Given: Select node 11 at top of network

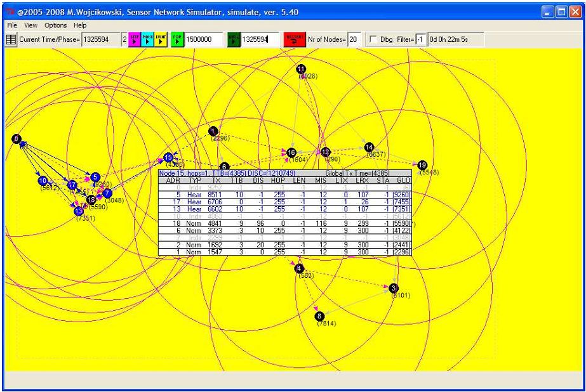Looking at the screenshot, I should point(301,69).
